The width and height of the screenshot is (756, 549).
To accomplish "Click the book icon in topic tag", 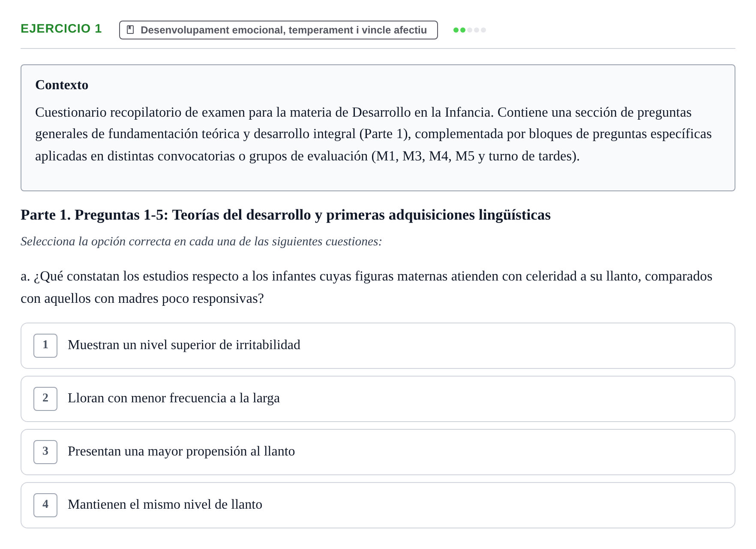I will click(x=131, y=30).
